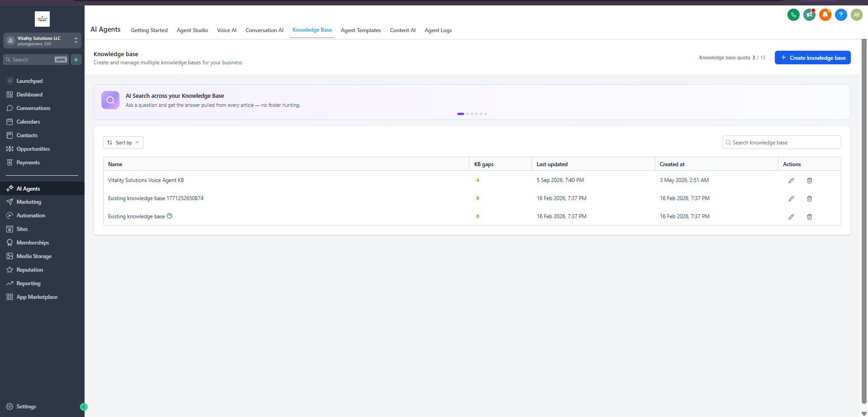Screen dimensions: 868x417
Task: Collapse the sidebar with the green arrow
Action: 84,407
